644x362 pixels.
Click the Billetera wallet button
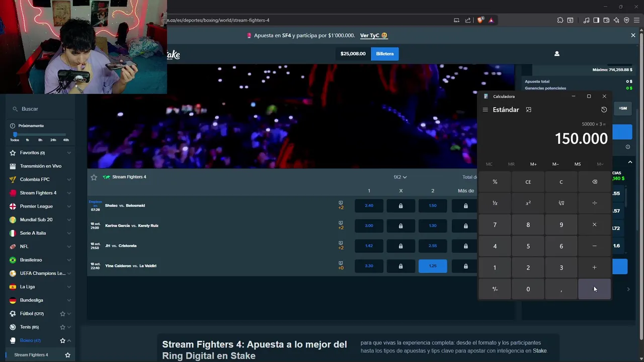click(x=385, y=54)
